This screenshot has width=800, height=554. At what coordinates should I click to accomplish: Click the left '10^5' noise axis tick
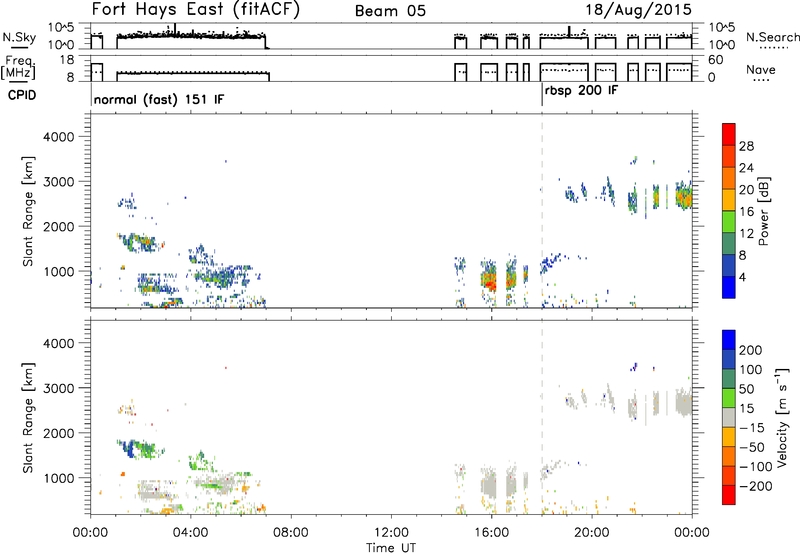click(61, 28)
